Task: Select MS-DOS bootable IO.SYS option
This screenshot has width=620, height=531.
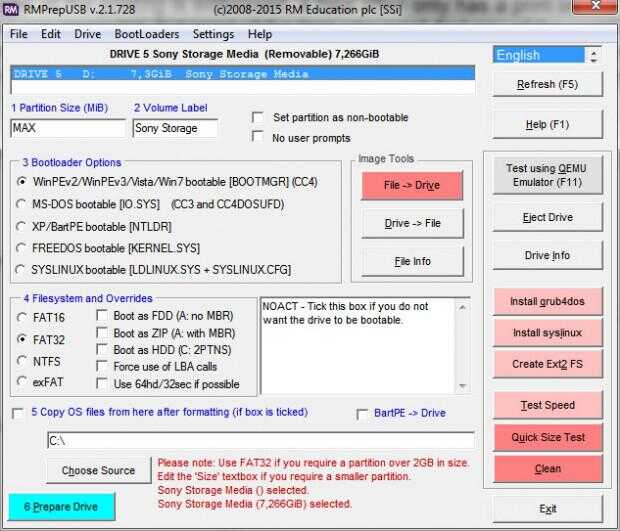Action: coord(21,204)
